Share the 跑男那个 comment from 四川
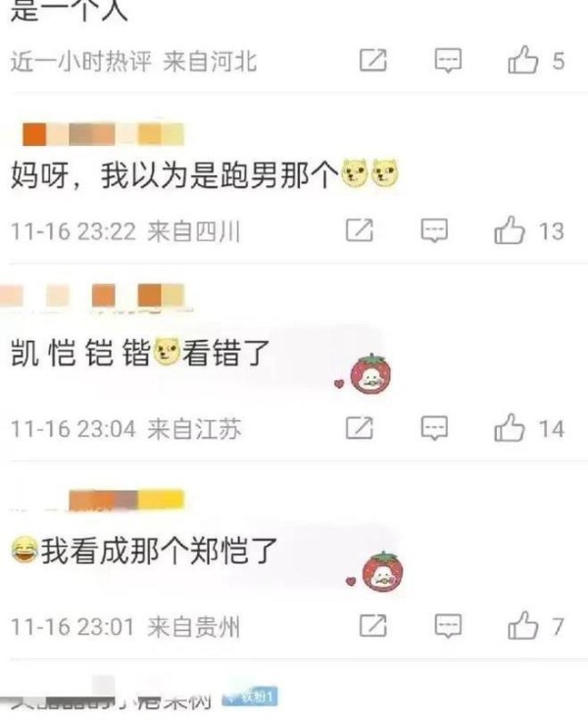Screen dimensions: 588x720 click(360, 230)
